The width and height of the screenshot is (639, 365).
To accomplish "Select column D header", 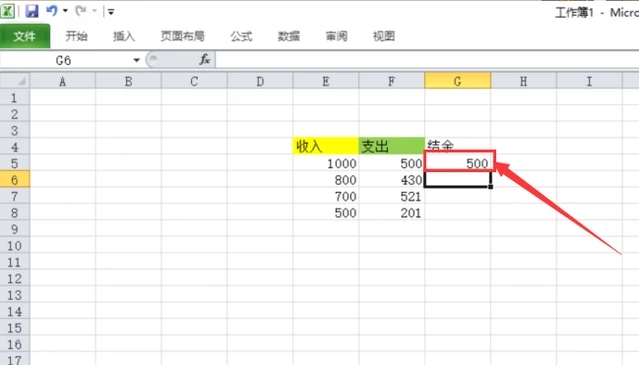I will 260,81.
